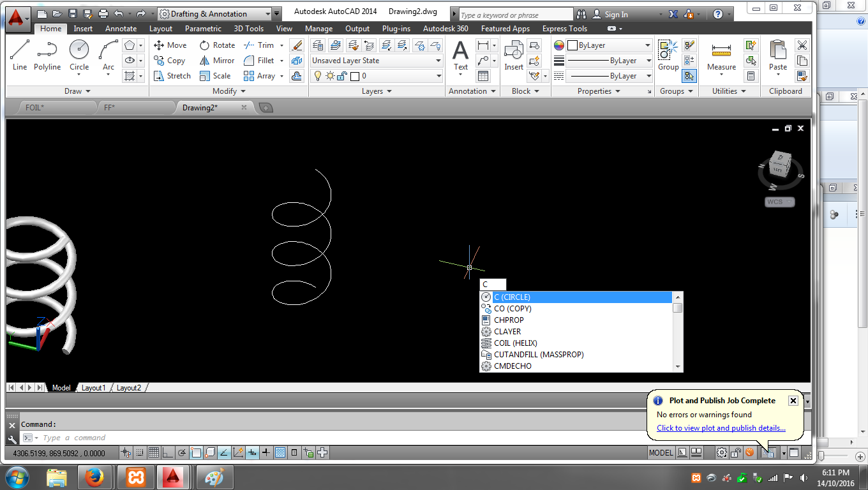The width and height of the screenshot is (868, 490).
Task: Click the Move tool in Modify panel
Action: (x=170, y=45)
